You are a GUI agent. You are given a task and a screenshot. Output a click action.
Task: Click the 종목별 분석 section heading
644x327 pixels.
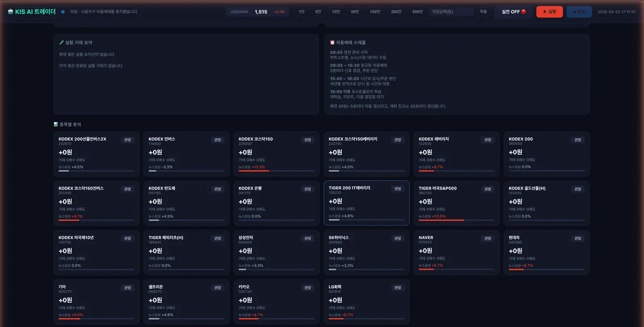(70, 125)
